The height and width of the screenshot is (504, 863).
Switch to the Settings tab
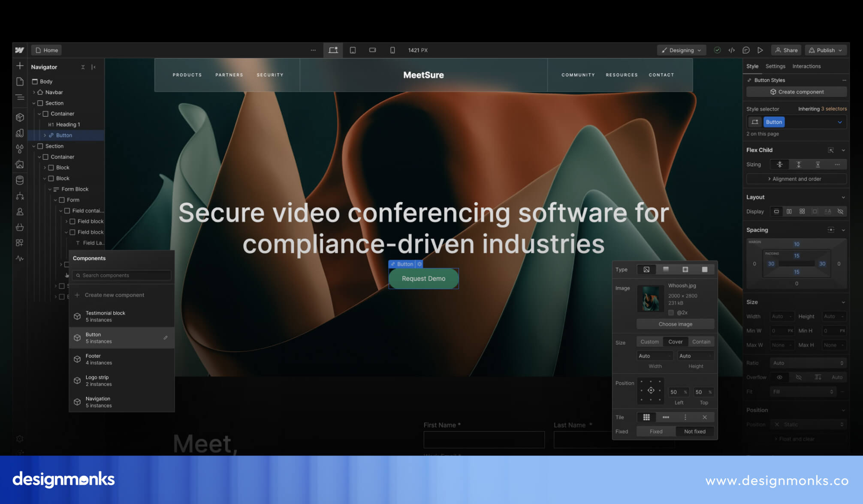click(775, 66)
